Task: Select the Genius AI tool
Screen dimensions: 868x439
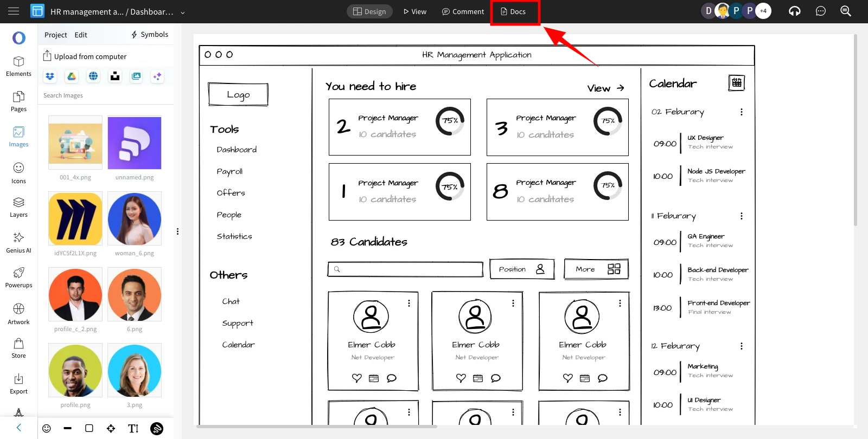Action: pos(18,242)
